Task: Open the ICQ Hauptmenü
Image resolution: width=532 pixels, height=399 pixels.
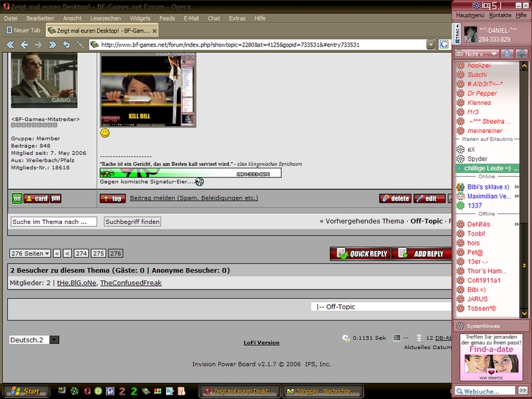Action: click(x=470, y=15)
